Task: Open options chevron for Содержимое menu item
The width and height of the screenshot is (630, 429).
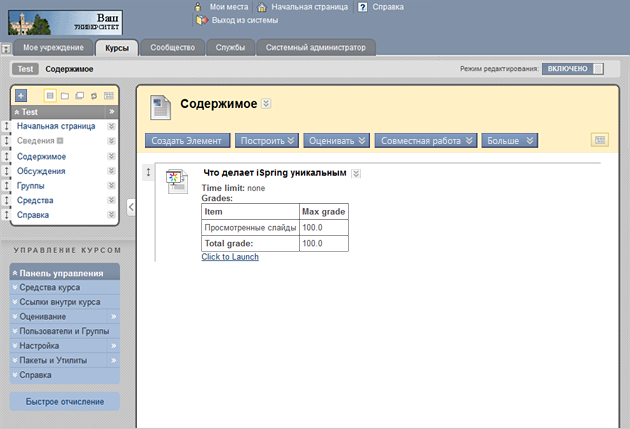Action: click(x=111, y=156)
